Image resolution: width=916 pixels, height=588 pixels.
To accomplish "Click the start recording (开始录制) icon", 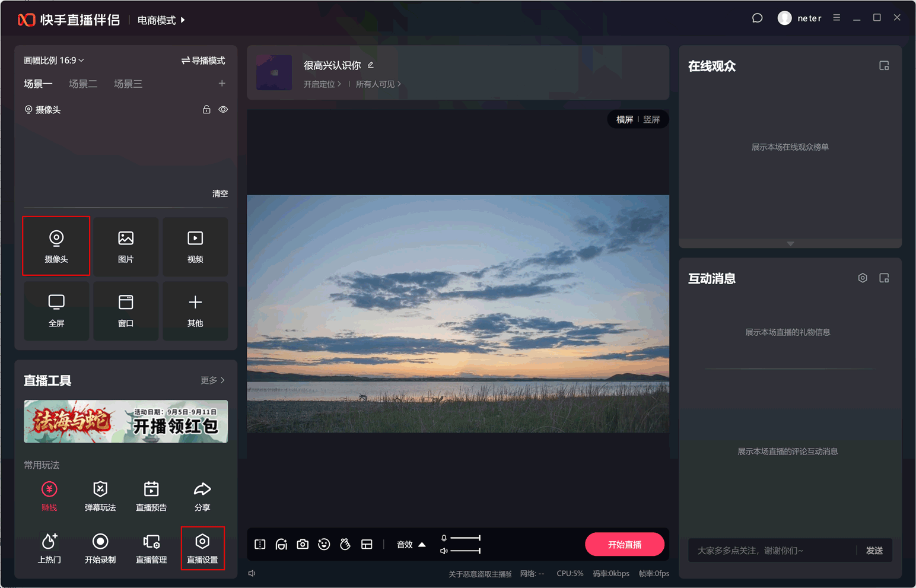I will [x=100, y=548].
